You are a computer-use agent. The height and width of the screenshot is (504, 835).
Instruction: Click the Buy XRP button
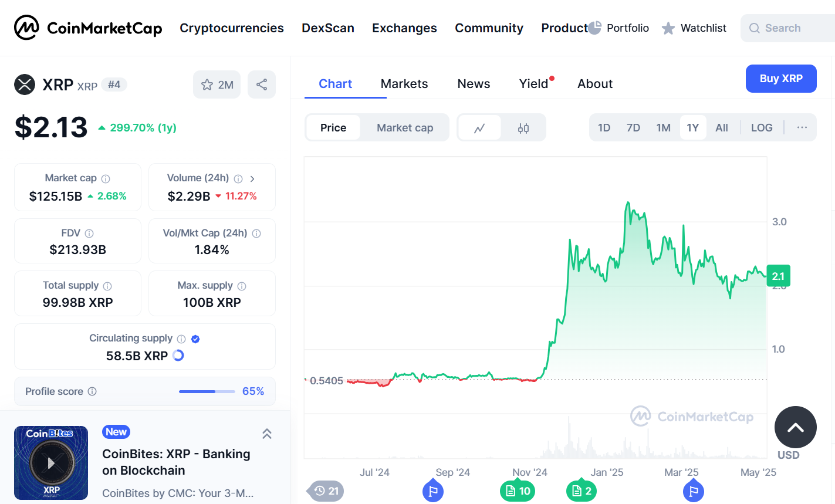pyautogui.click(x=781, y=79)
